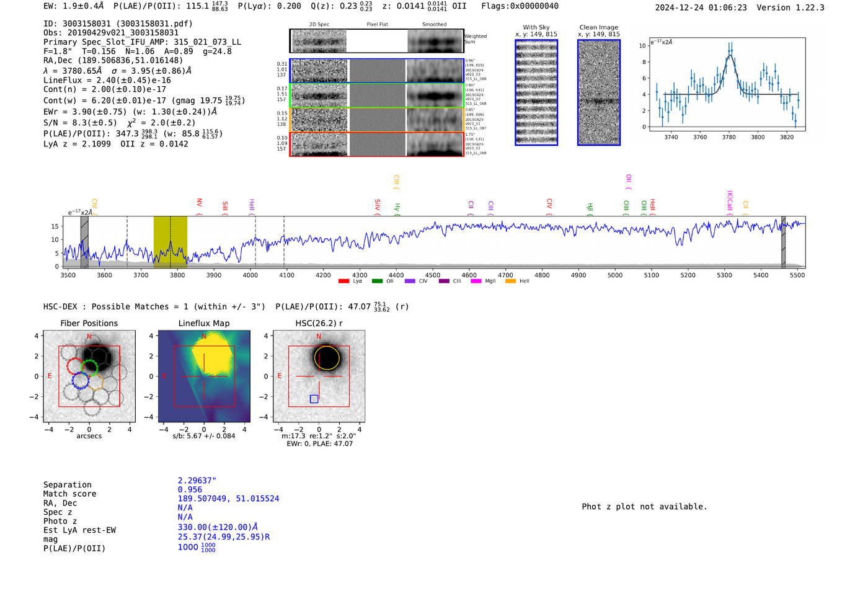Click the Clean Image cutout

(599, 92)
